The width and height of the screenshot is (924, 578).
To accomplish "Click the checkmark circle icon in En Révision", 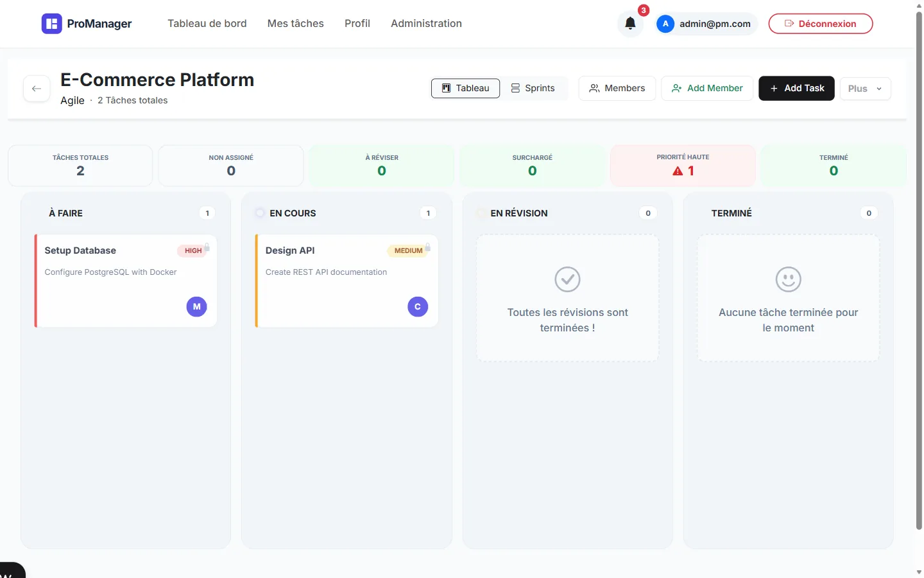I will (x=567, y=279).
